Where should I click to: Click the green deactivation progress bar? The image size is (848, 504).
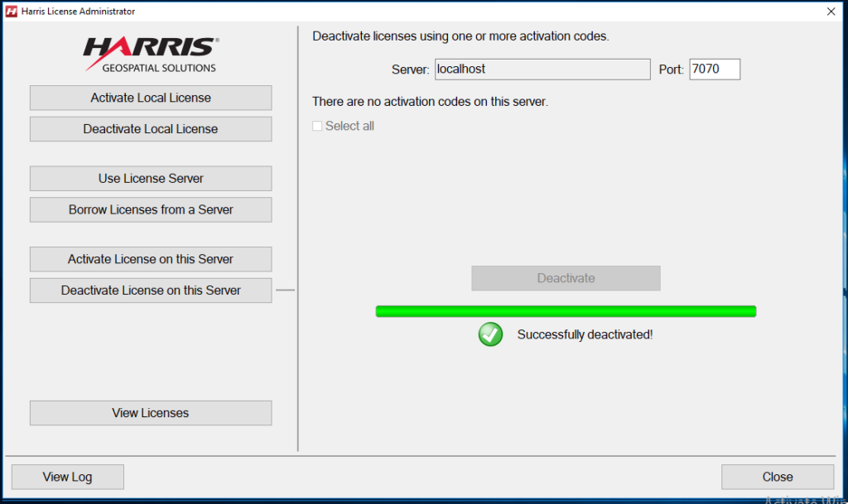pos(566,311)
